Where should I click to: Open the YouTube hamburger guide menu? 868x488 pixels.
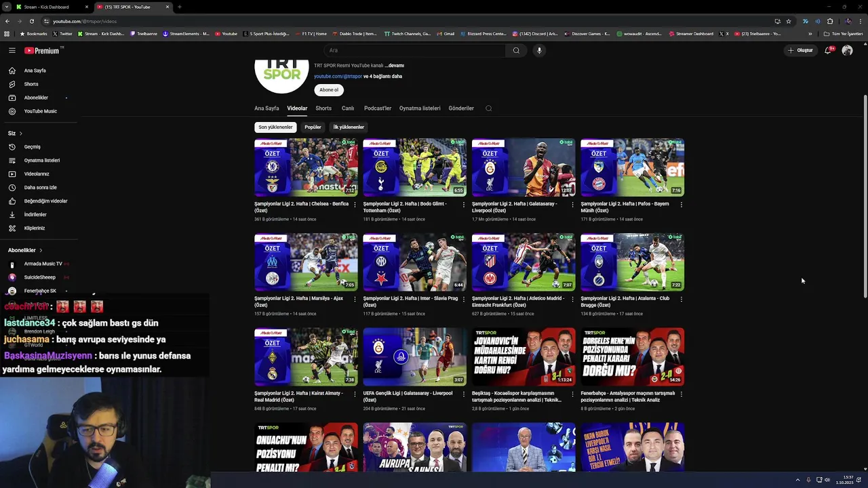12,50
